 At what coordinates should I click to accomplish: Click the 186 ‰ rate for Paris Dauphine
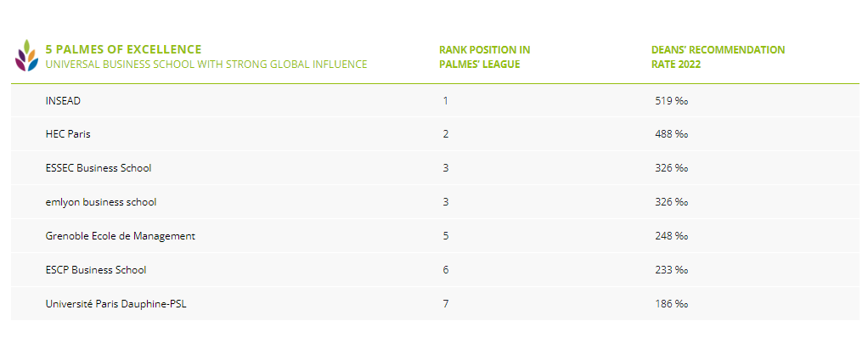pyautogui.click(x=671, y=304)
